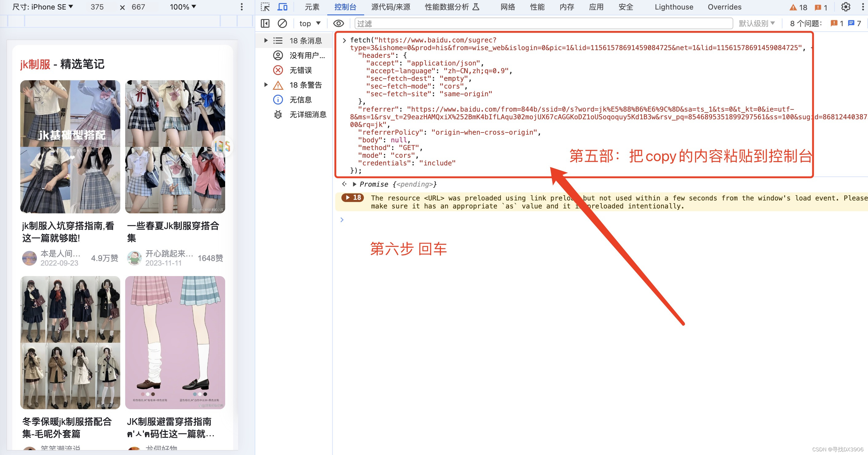Select the verbose messages bug icon
Screen dimensions: 868x455
[x=278, y=114]
